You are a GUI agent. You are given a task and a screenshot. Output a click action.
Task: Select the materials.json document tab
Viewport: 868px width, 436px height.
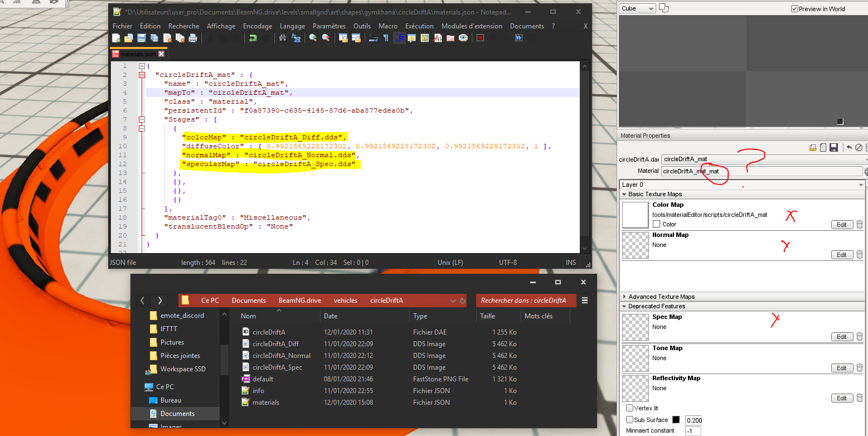click(x=139, y=54)
